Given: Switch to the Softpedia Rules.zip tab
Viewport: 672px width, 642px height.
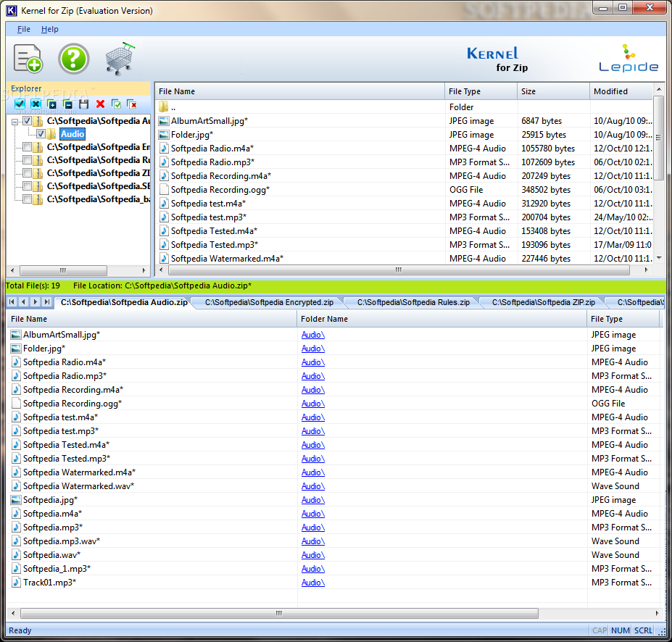Looking at the screenshot, I should [413, 302].
